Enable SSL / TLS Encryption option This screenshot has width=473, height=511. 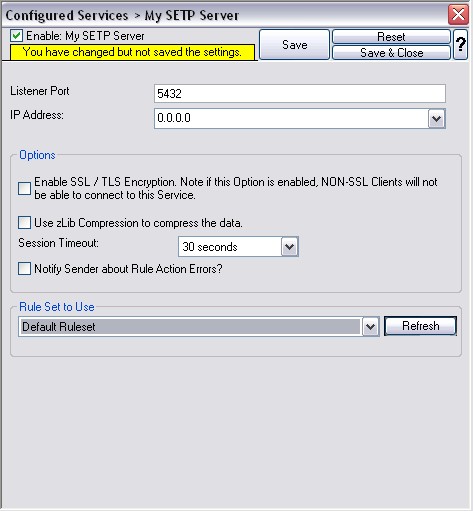[x=24, y=188]
